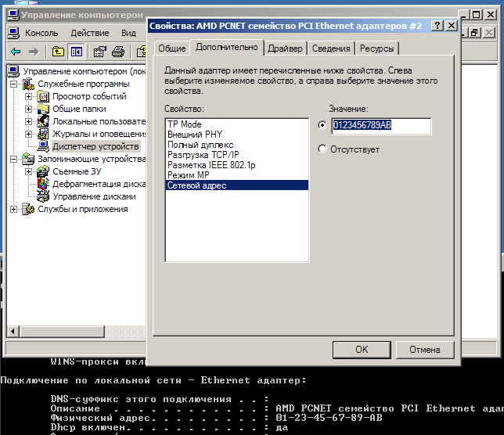Open the Вид menu
This screenshot has width=504, height=435.
coord(128,33)
